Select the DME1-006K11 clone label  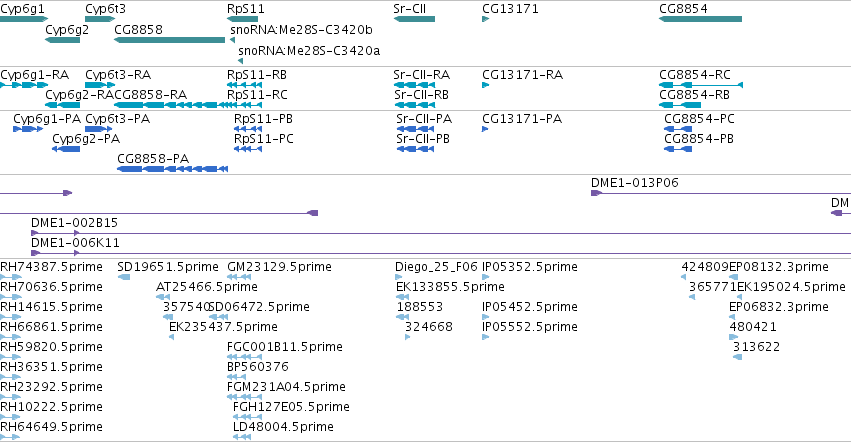pyautogui.click(x=75, y=242)
